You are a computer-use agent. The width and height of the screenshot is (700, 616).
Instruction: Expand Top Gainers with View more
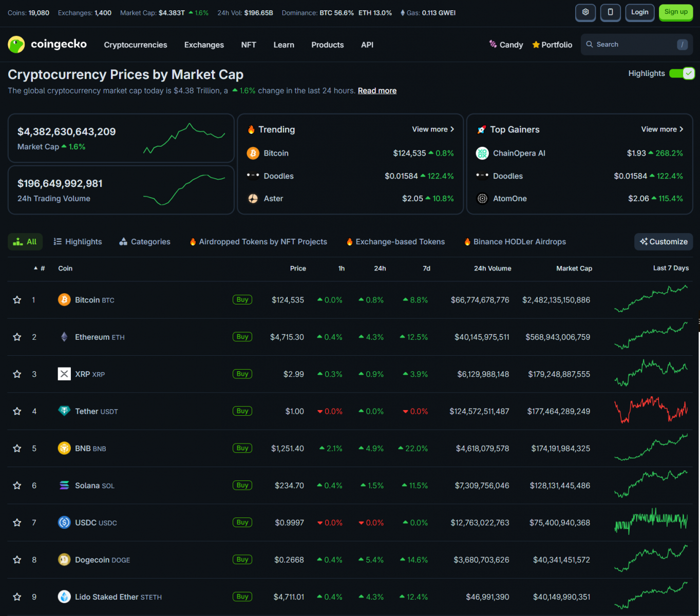662,129
